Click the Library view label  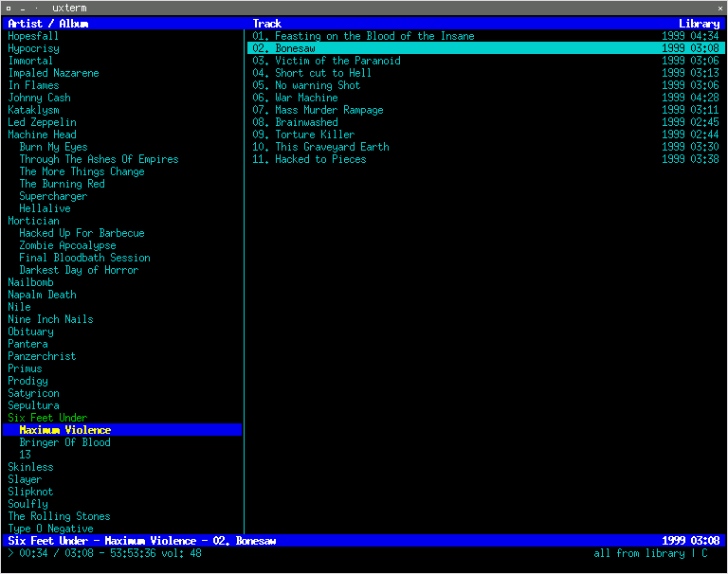[700, 24]
